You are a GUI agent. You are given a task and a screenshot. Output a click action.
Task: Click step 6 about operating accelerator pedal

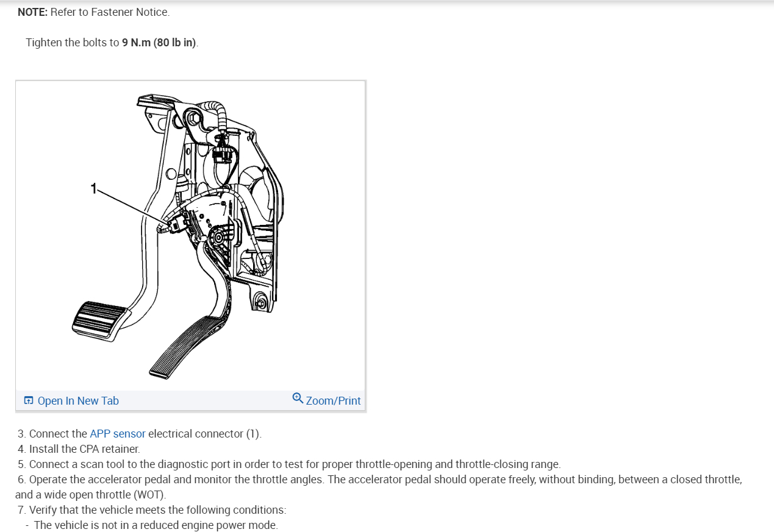[379, 487]
